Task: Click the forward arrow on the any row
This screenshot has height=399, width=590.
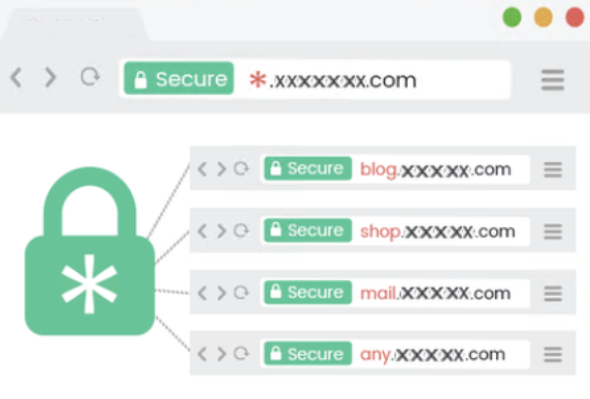Action: pyautogui.click(x=222, y=353)
